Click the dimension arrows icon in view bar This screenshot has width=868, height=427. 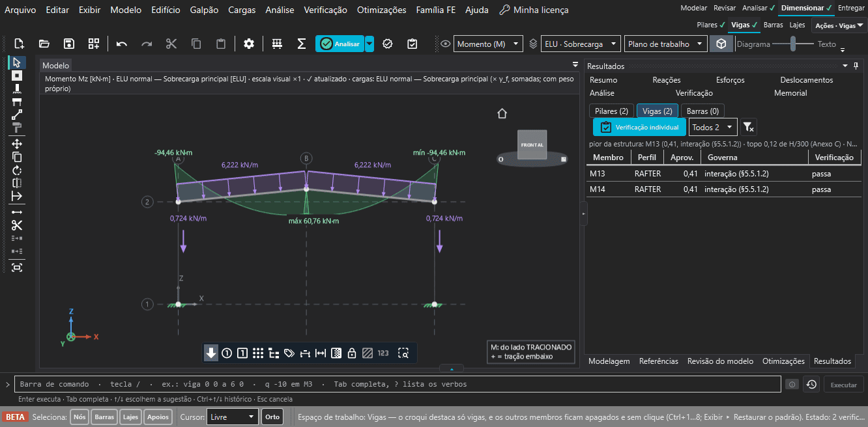321,353
